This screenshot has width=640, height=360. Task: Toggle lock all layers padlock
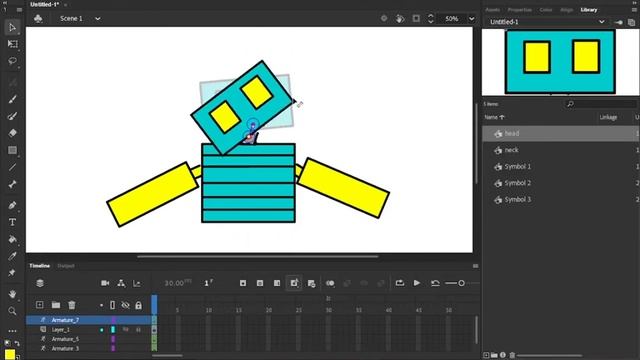[138, 305]
